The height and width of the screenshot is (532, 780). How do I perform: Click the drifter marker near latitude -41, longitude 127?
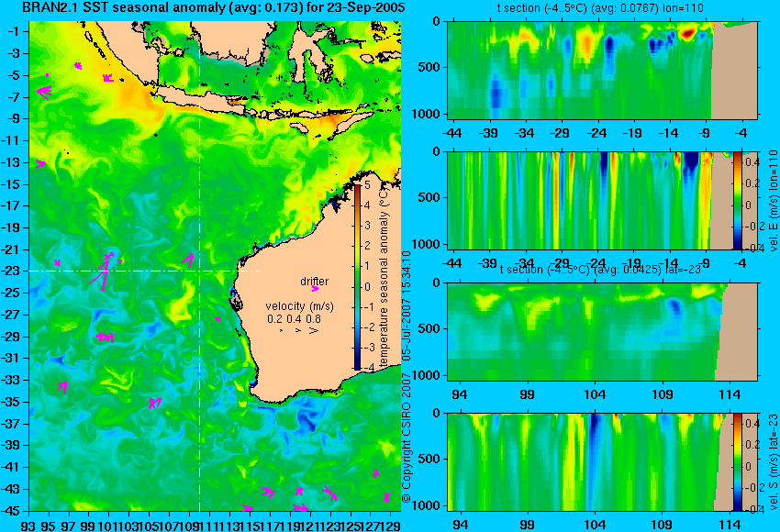point(375,473)
